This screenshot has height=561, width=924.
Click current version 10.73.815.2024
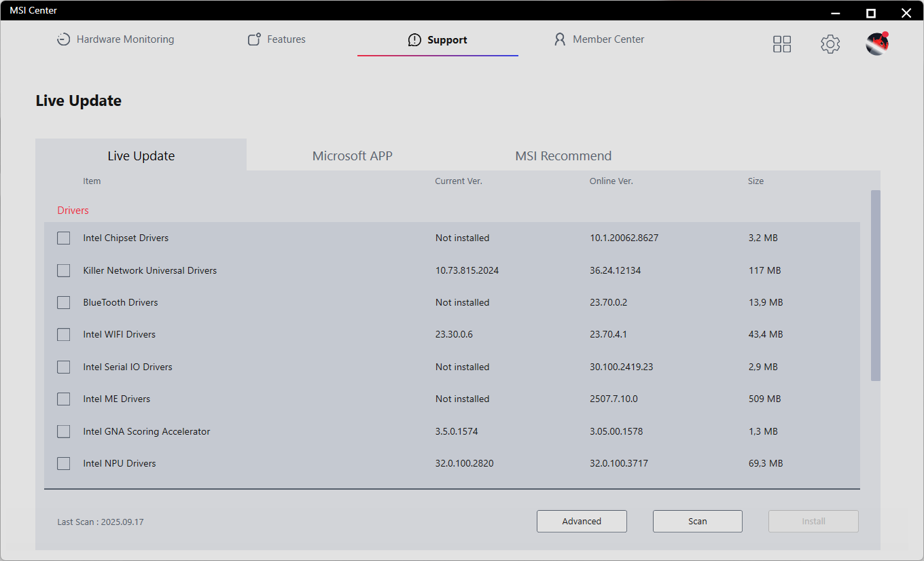click(467, 270)
